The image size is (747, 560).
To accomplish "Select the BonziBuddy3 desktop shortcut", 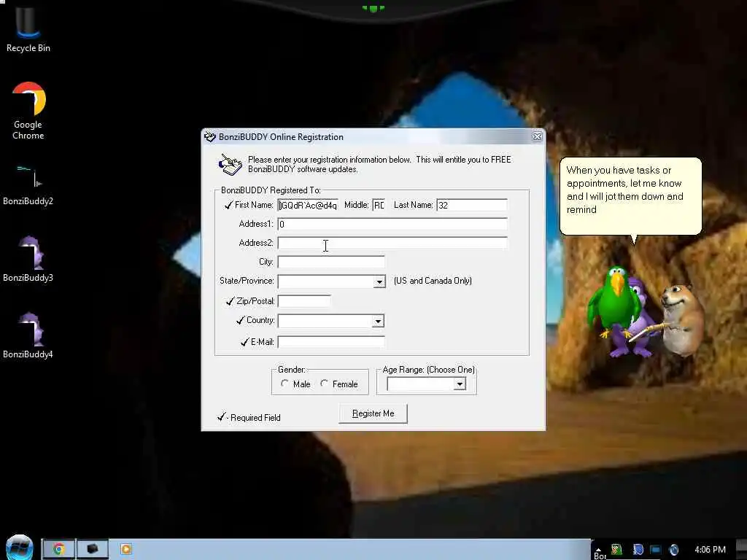I will point(28,259).
